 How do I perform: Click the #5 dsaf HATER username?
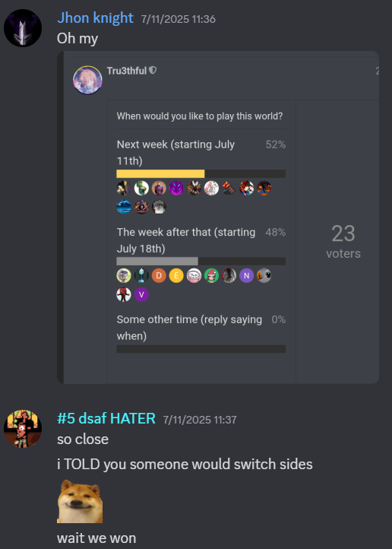106,418
